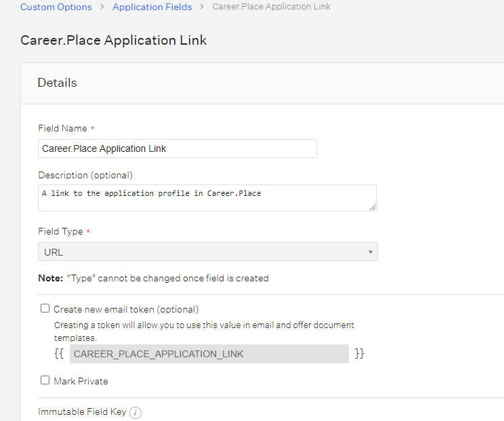Click the "Type" cannot be changed note

pyautogui.click(x=153, y=278)
